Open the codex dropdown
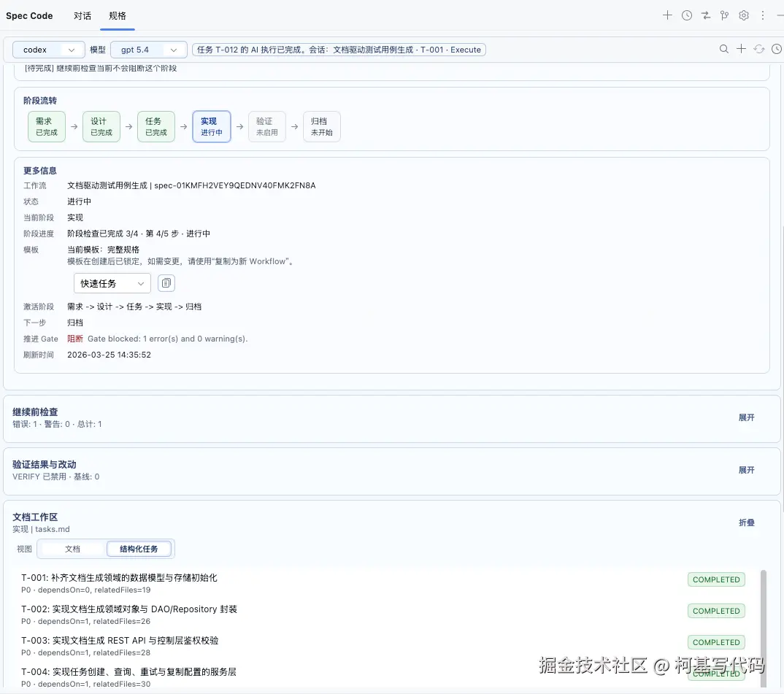784x694 pixels. coord(48,49)
